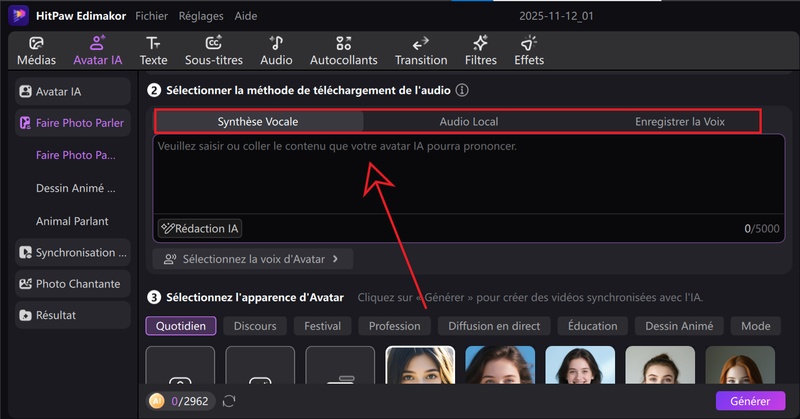Select the Discours category filter
Image resolution: width=800 pixels, height=419 pixels.
pyautogui.click(x=255, y=326)
